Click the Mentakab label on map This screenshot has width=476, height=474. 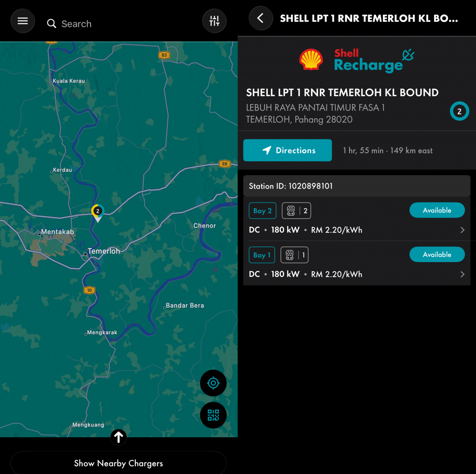[57, 232]
